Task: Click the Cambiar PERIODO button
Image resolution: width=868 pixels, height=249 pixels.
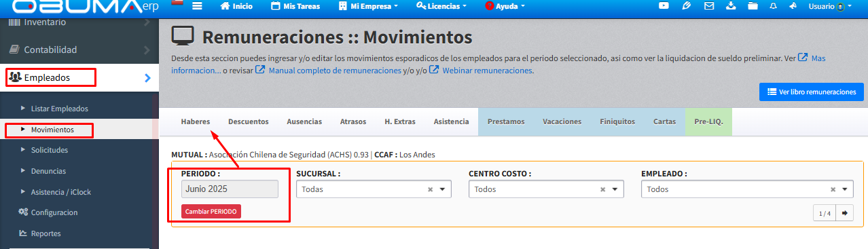Action: click(x=211, y=212)
